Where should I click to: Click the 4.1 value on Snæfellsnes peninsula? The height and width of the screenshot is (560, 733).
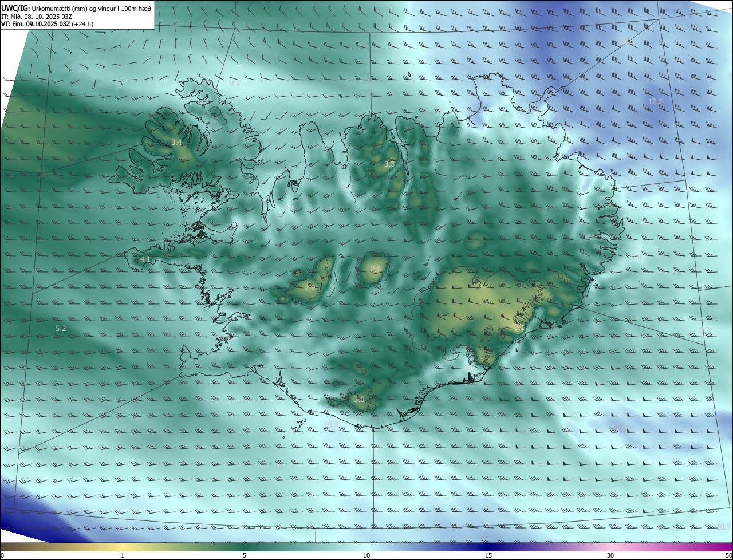pos(145,259)
